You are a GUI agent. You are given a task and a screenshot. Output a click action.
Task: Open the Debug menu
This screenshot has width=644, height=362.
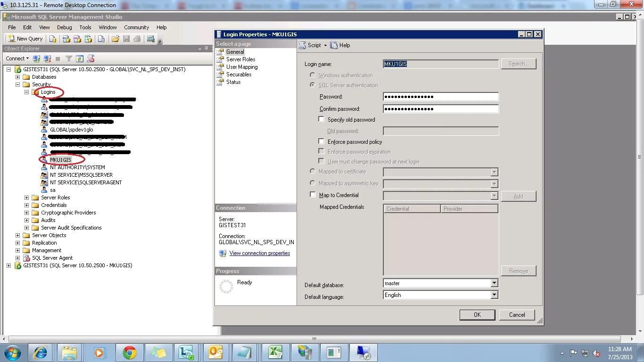[65, 27]
